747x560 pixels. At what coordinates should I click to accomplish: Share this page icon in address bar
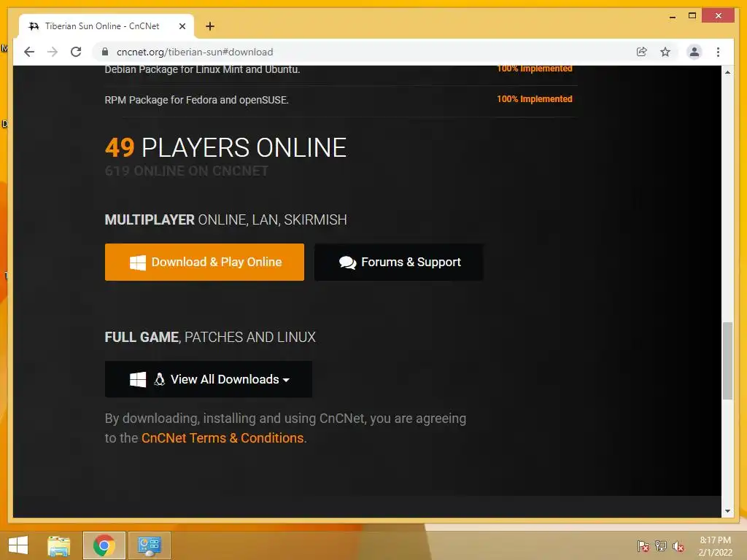point(642,52)
